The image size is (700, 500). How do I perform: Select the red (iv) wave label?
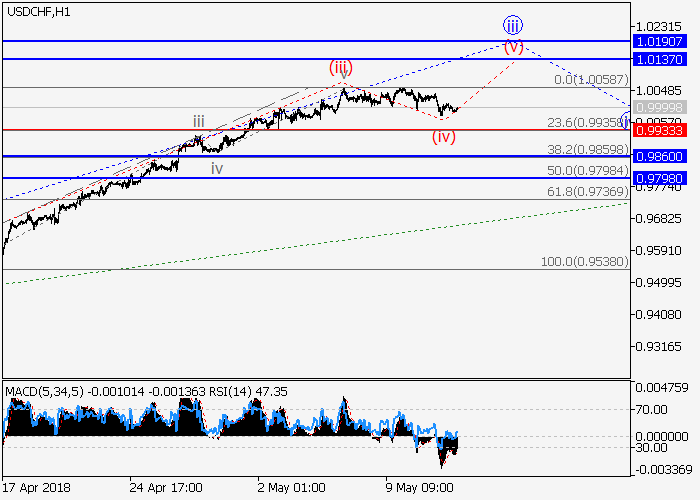click(443, 136)
